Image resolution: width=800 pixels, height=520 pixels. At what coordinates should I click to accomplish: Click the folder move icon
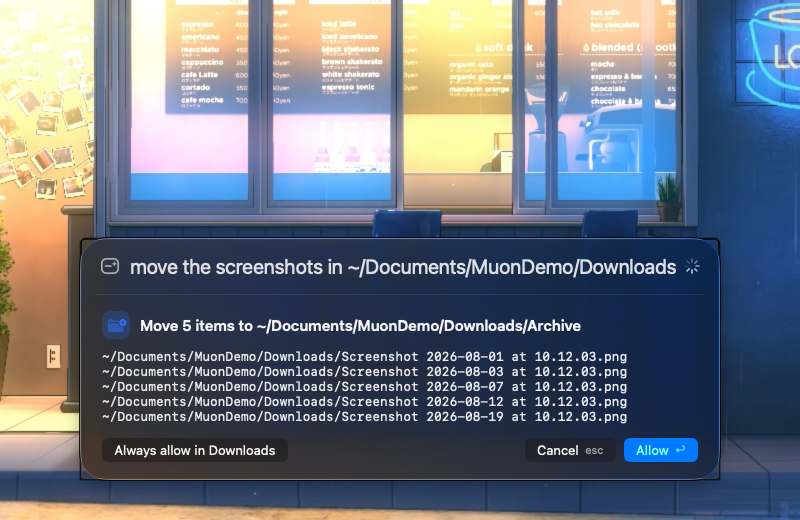click(x=116, y=325)
